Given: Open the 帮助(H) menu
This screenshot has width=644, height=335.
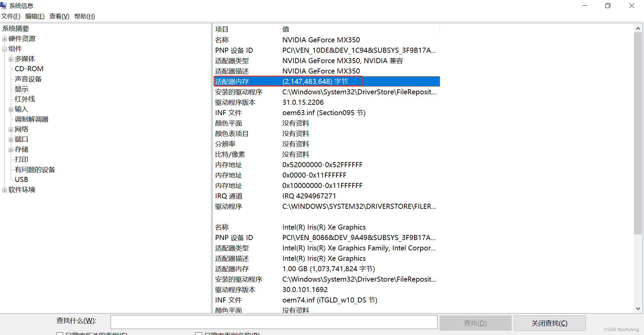Looking at the screenshot, I should [x=85, y=16].
